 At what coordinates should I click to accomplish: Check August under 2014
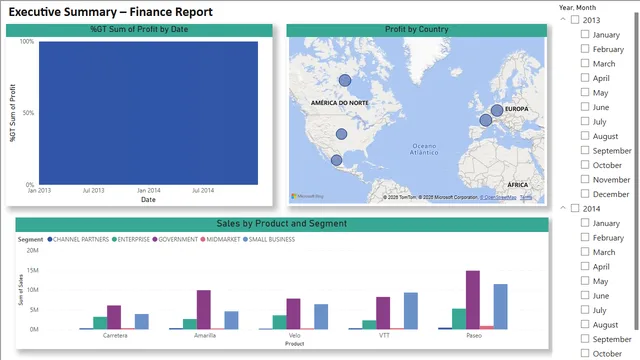pos(585,324)
